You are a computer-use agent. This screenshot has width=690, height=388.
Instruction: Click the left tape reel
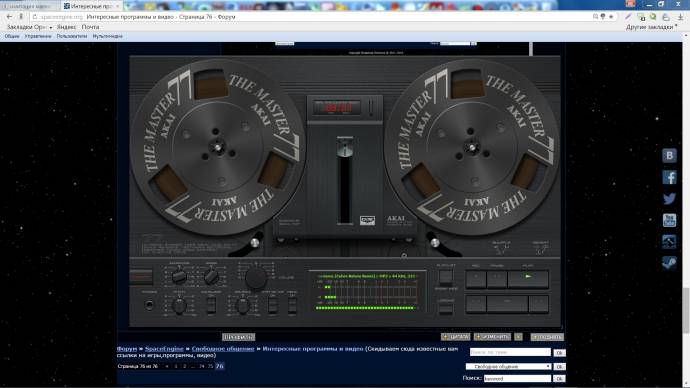[217, 147]
